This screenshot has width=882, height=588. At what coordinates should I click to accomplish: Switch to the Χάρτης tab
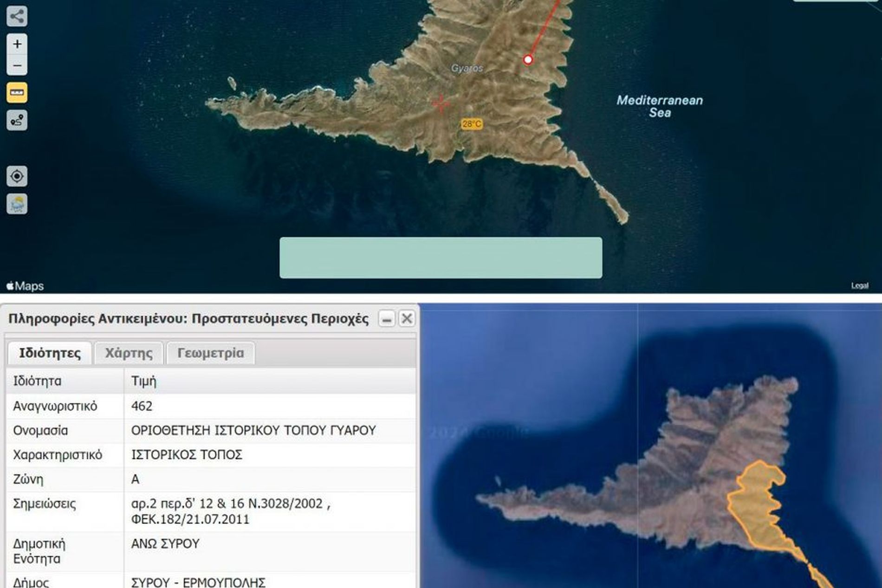[129, 353]
